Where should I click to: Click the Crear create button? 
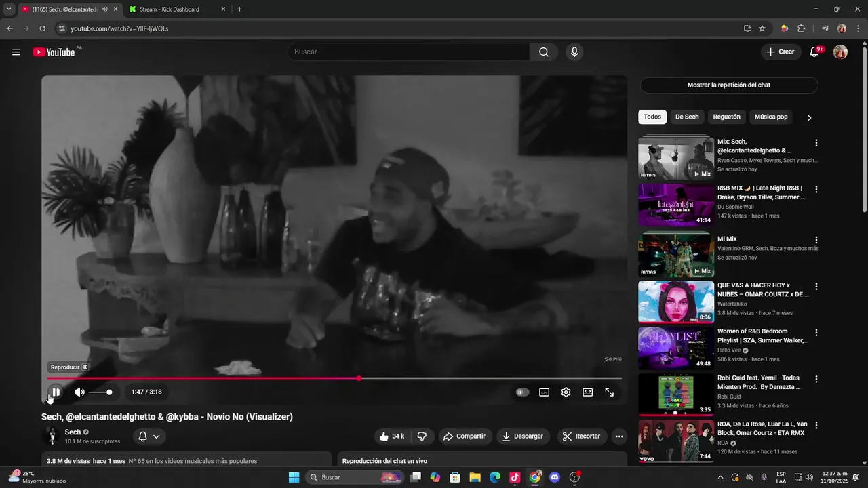[x=780, y=52]
